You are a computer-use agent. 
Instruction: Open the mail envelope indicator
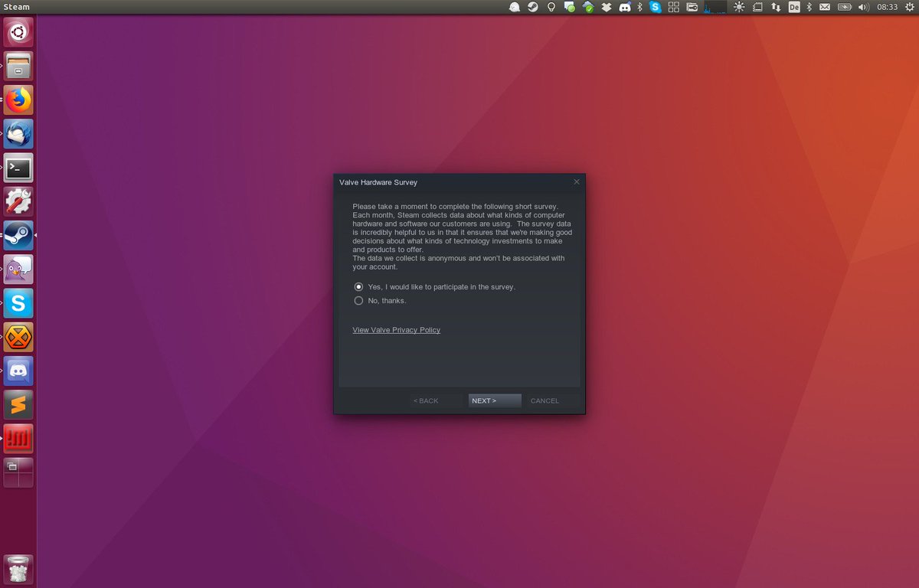825,7
